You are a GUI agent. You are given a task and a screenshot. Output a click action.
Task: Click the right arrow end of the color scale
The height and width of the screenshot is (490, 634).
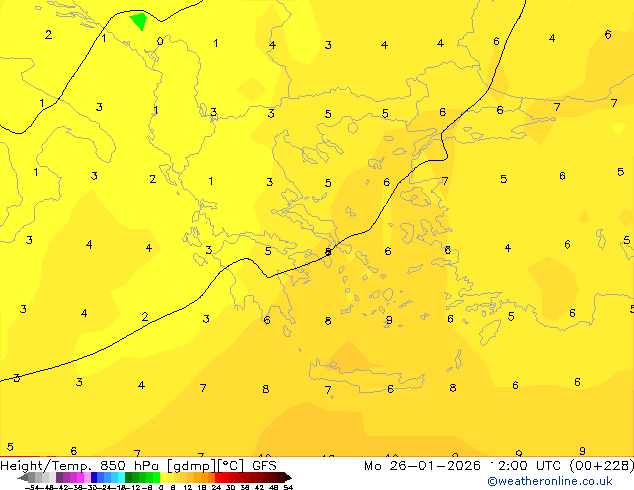coord(288,477)
